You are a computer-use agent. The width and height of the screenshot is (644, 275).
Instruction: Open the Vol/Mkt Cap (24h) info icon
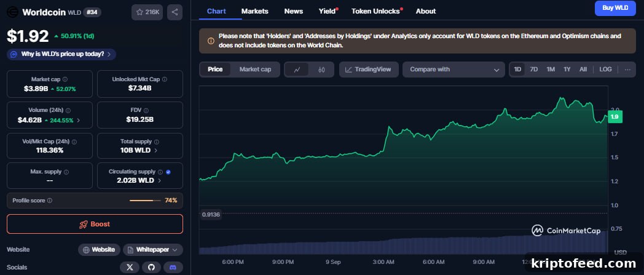click(74, 141)
